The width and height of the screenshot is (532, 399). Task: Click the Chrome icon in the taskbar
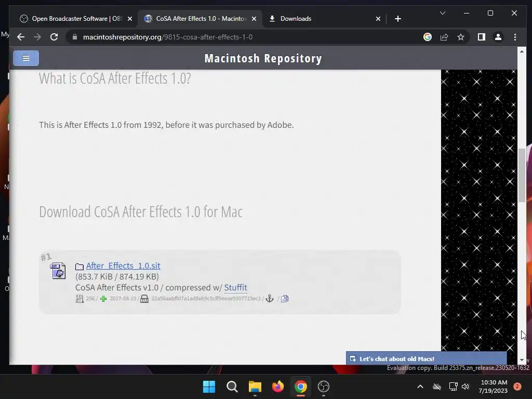click(x=301, y=387)
